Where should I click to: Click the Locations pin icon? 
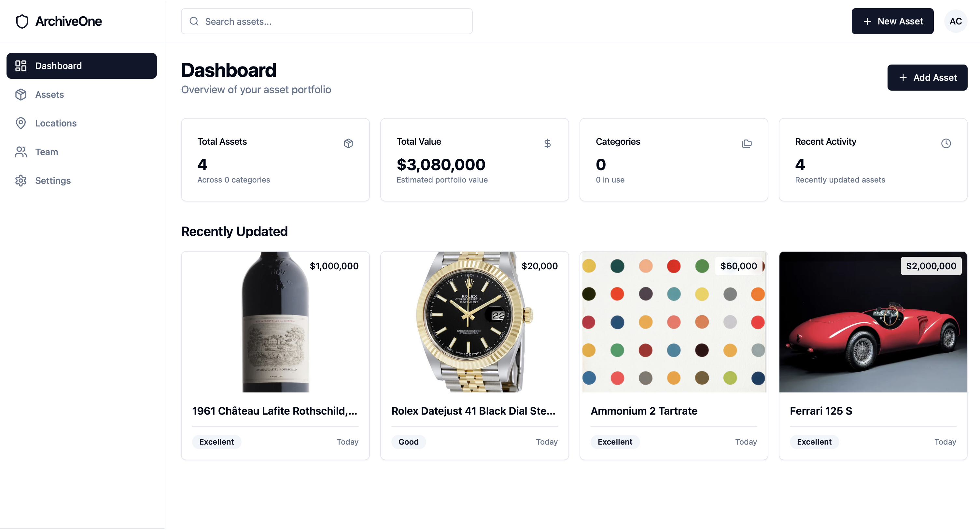pos(21,123)
